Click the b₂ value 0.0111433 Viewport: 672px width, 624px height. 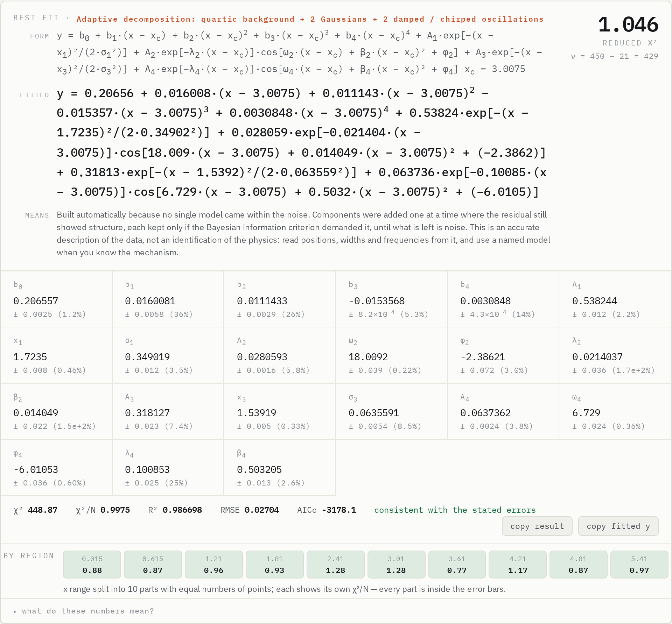pyautogui.click(x=262, y=301)
